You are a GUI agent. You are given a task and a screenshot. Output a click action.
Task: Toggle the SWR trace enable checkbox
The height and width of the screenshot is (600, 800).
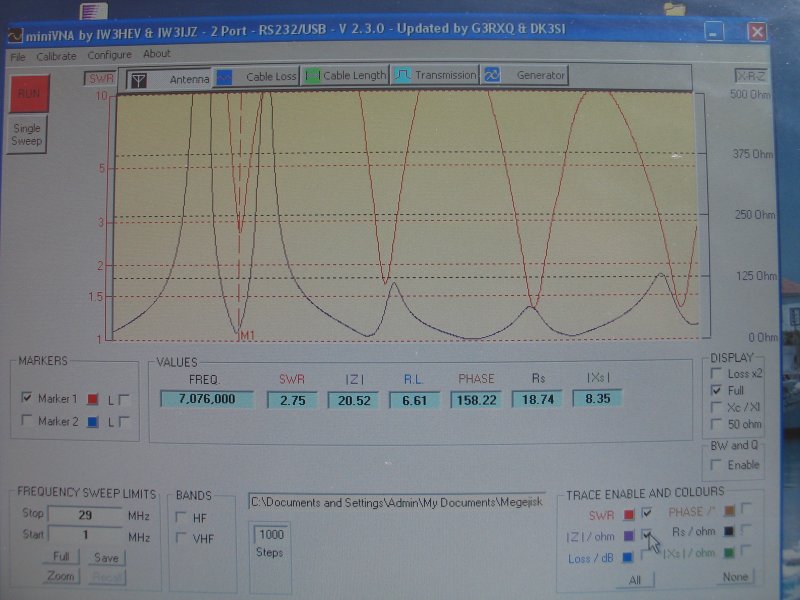coord(647,512)
